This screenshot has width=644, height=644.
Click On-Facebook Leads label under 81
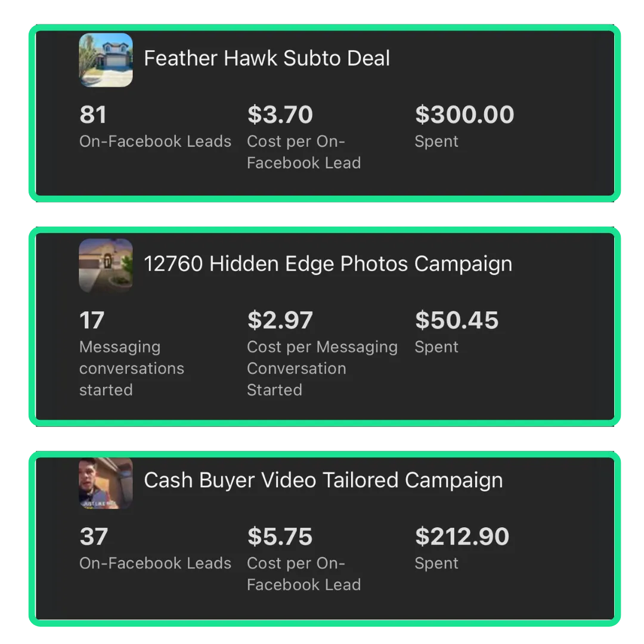click(155, 141)
